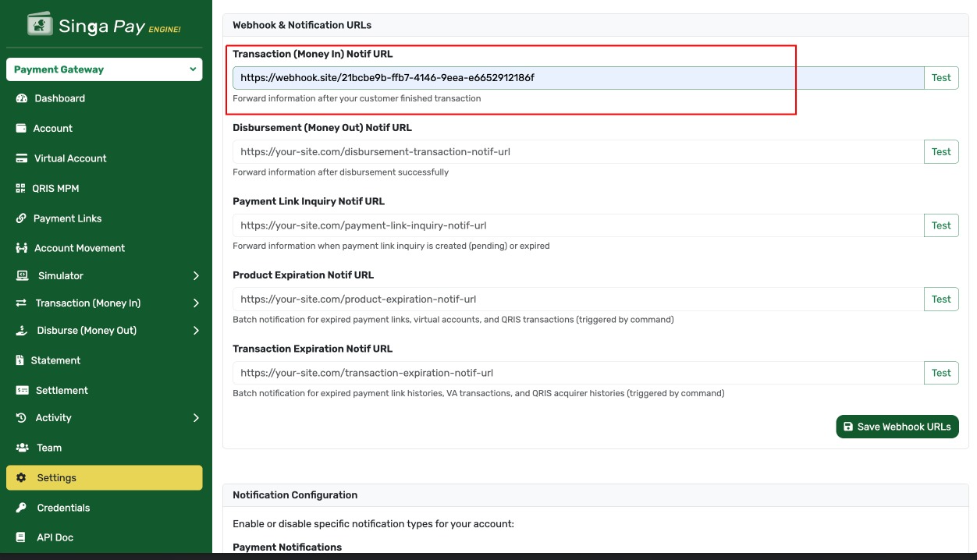This screenshot has width=977, height=560.
Task: Click the QRIS MPM grid icon
Action: 22,188
